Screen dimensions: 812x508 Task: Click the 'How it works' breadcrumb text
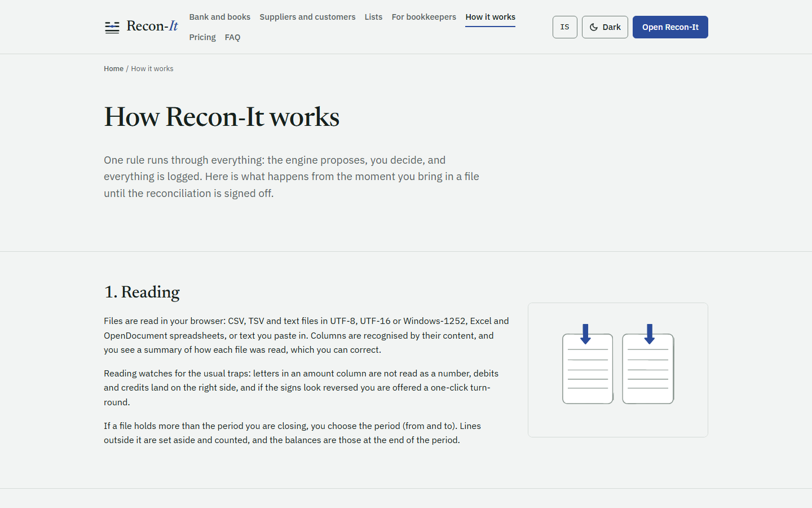[152, 69]
